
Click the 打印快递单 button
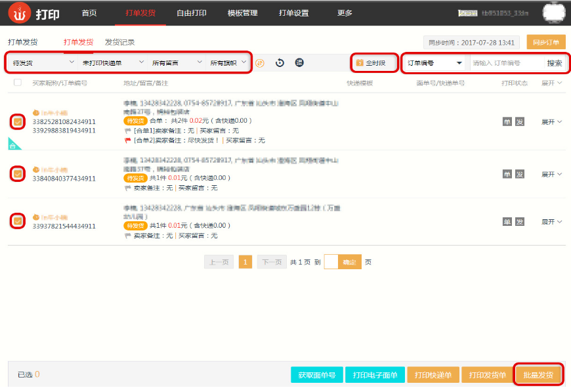tap(433, 375)
